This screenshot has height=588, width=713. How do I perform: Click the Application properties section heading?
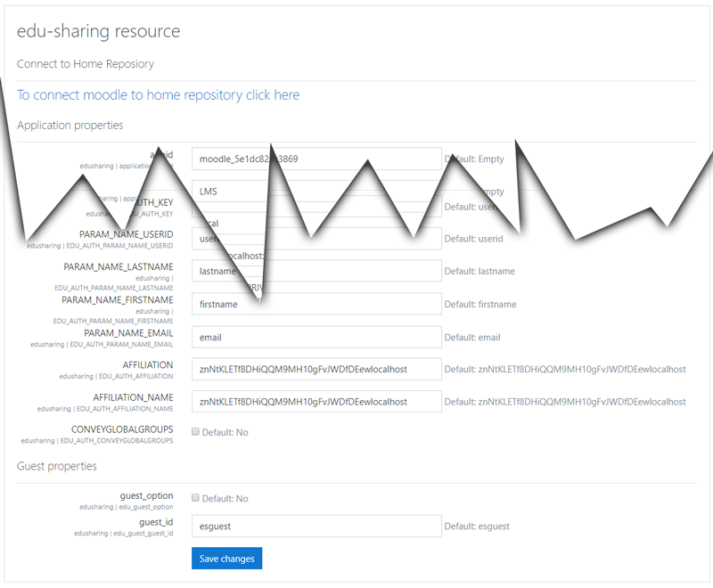point(70,126)
